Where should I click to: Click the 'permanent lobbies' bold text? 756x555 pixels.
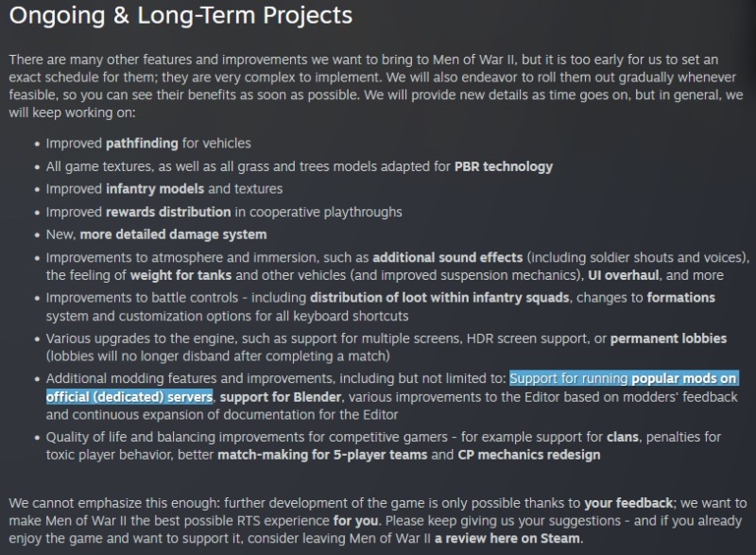[668, 338]
